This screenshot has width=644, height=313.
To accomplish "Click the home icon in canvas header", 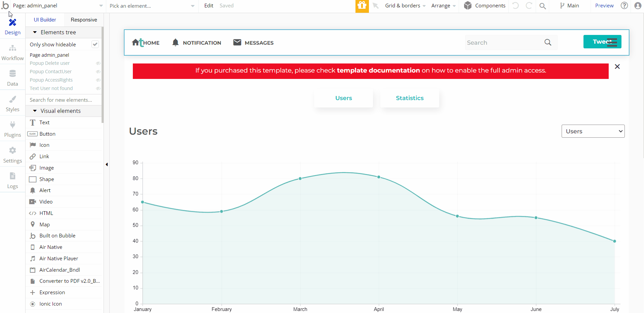I will (x=136, y=42).
